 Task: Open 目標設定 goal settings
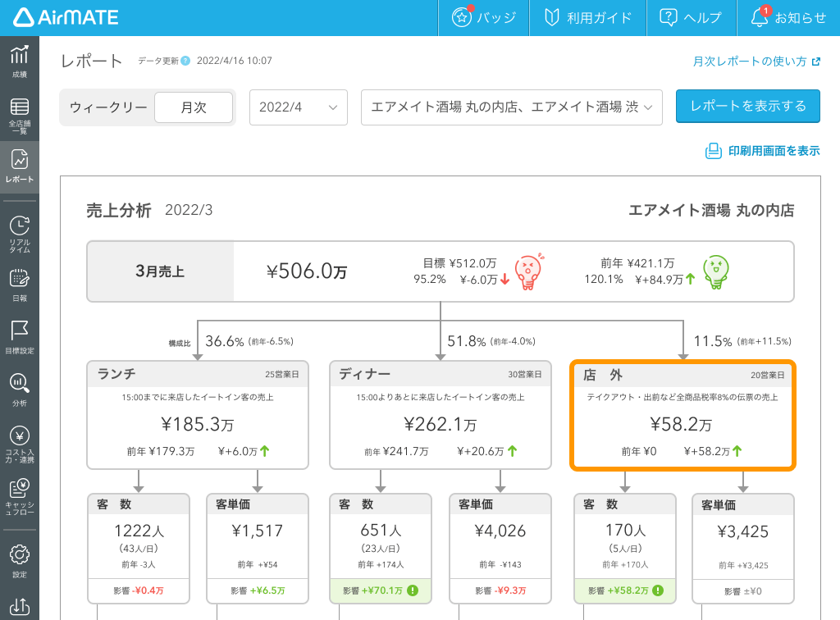(20, 338)
